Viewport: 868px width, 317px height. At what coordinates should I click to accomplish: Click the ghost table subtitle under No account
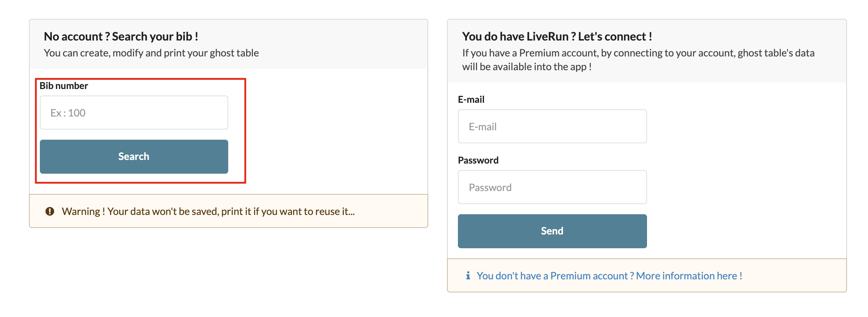pyautogui.click(x=151, y=53)
